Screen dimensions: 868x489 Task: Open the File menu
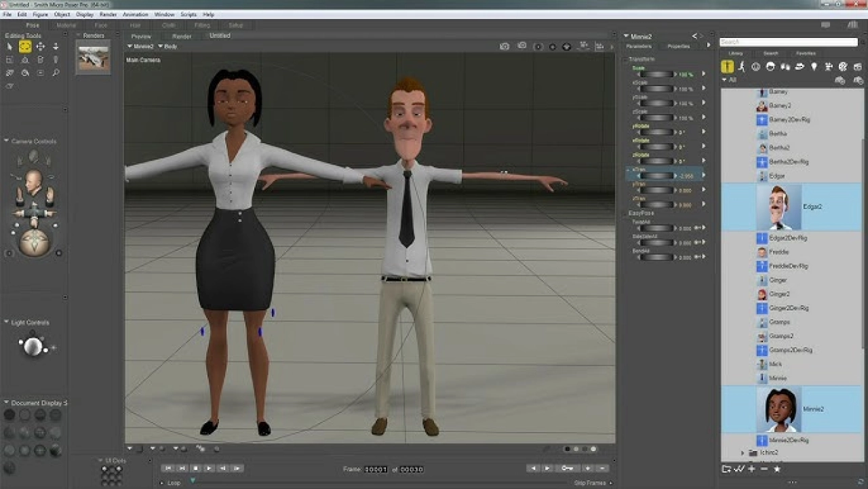pos(7,14)
